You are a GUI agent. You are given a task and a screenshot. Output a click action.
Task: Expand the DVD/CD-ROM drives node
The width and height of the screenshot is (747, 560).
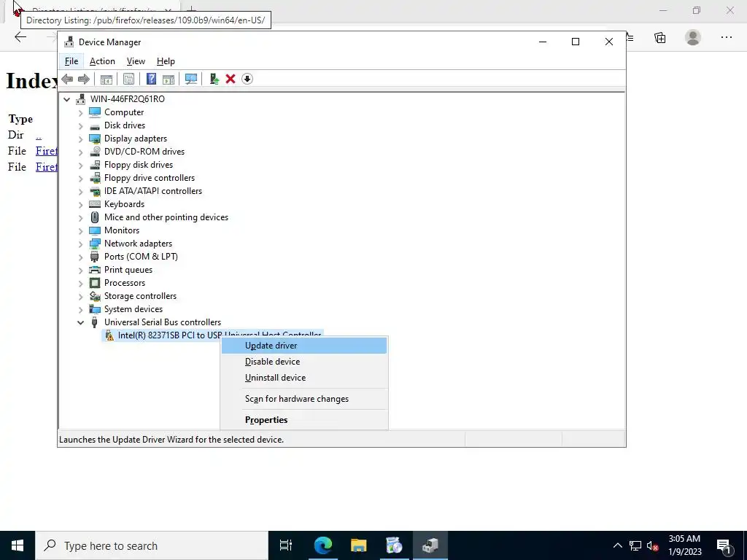click(80, 152)
